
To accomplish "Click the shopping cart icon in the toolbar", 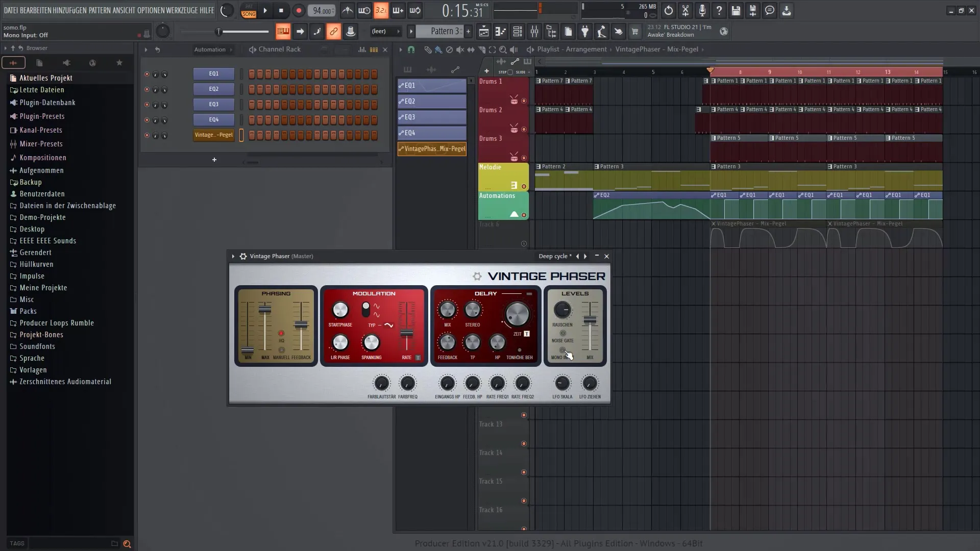I will (635, 32).
